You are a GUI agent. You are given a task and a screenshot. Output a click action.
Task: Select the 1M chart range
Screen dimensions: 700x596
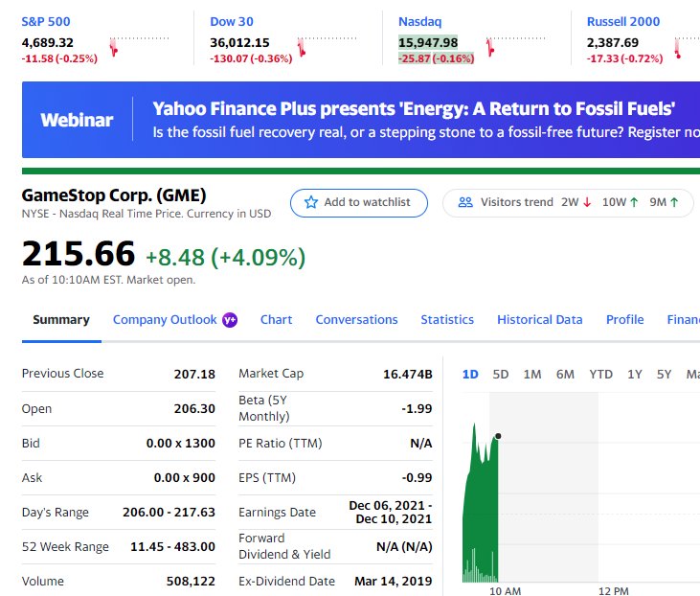[x=532, y=375]
